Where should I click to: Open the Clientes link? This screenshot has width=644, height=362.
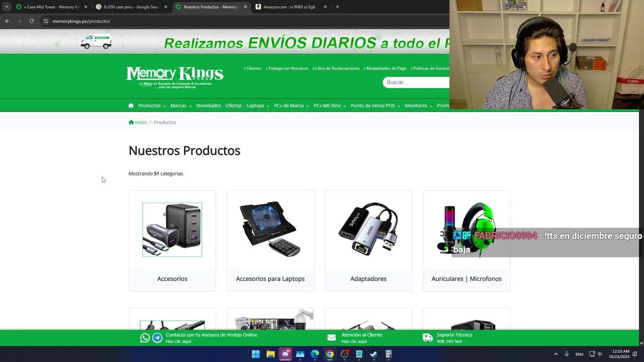[253, 68]
